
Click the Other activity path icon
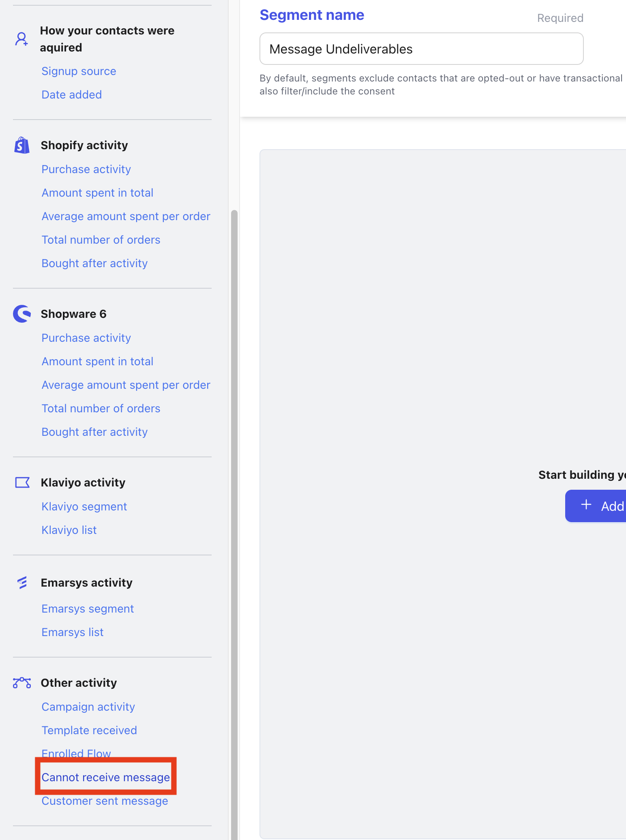(x=22, y=683)
